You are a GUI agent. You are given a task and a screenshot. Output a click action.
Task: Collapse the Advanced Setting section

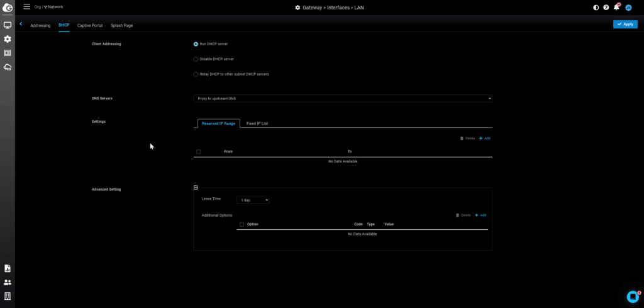point(196,188)
